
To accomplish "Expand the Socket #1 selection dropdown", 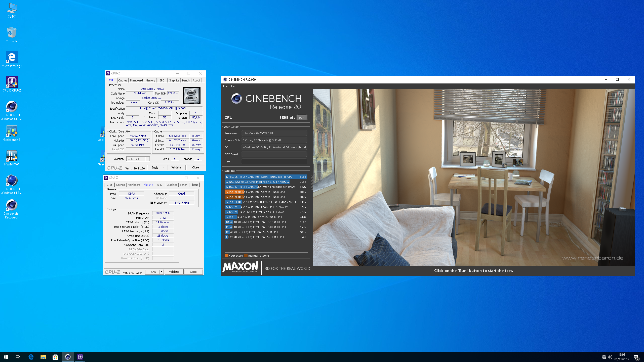I will point(147,159).
